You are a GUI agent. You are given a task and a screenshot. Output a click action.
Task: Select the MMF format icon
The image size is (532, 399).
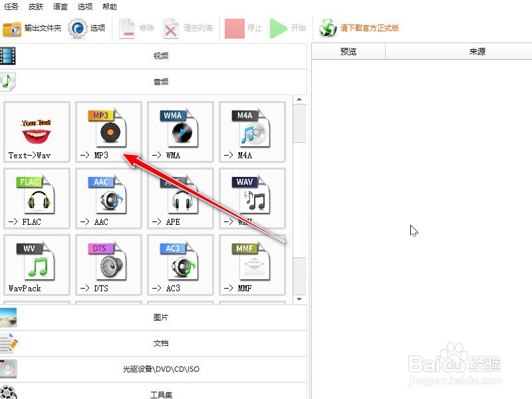tap(252, 264)
